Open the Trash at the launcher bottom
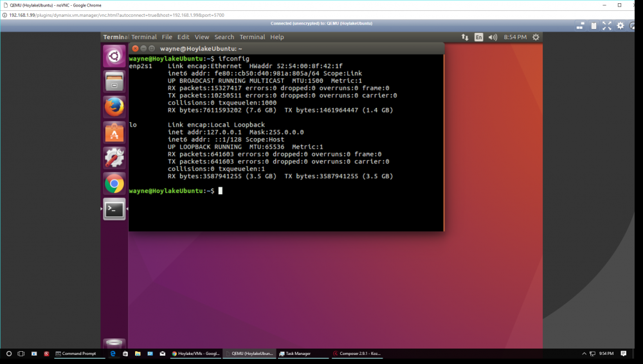Image resolution: width=643 pixels, height=364 pixels. 114,344
